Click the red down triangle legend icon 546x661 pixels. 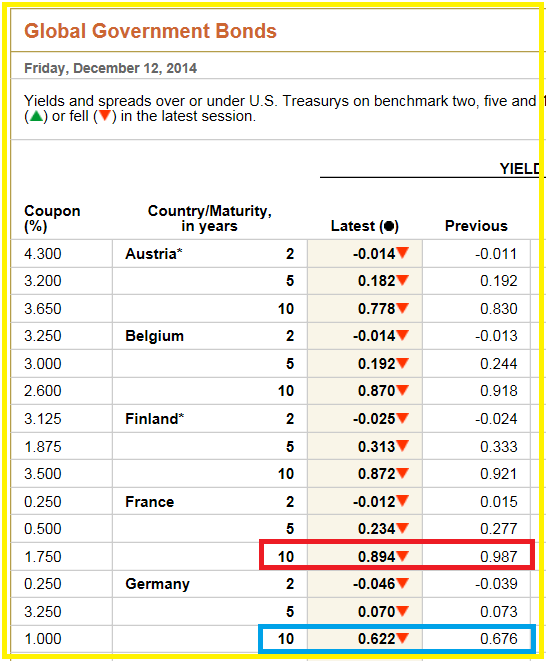pyautogui.click(x=105, y=116)
